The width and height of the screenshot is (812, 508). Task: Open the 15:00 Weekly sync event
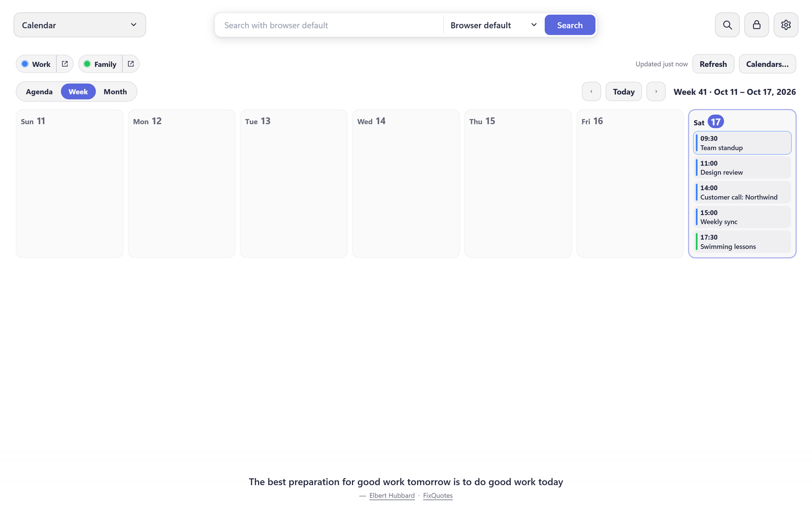[742, 217]
